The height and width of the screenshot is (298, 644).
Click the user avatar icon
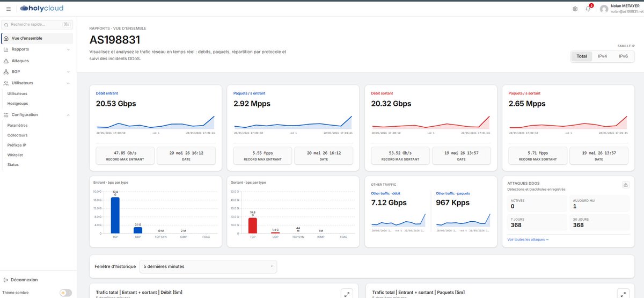[604, 9]
